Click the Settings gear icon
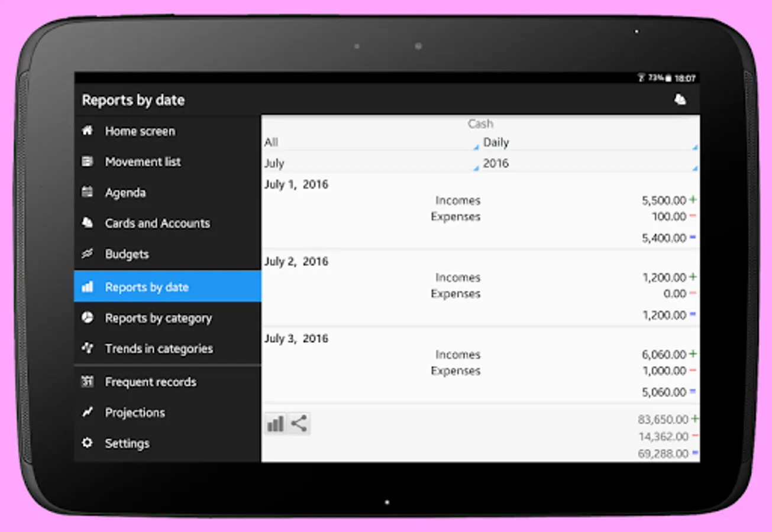Viewport: 772px width, 532px height. 88,443
